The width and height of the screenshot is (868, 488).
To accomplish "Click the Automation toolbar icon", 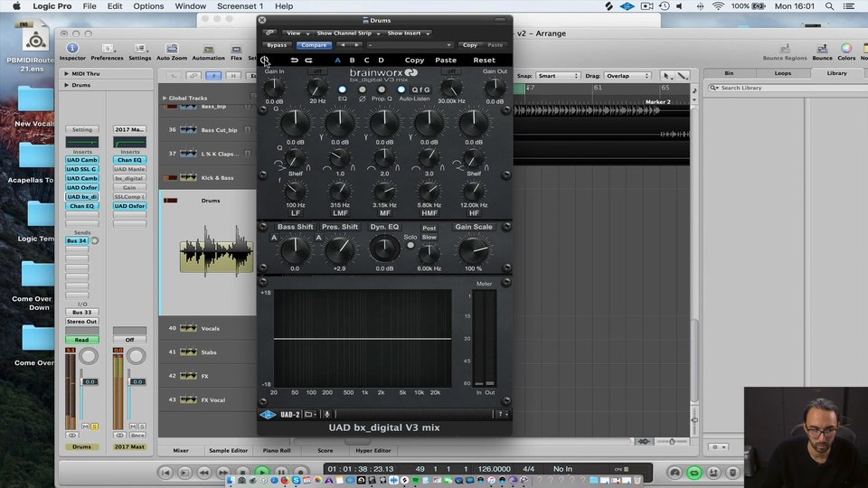I will (208, 52).
